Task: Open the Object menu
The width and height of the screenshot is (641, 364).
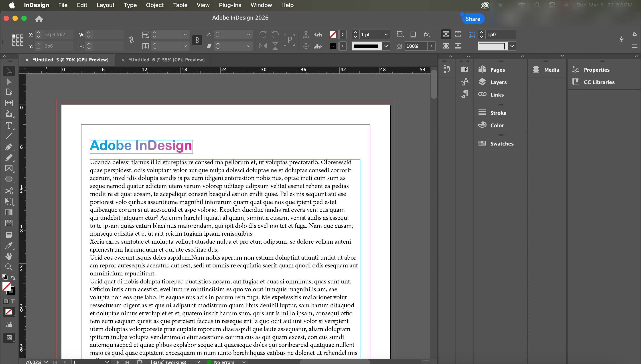Action: point(154,5)
